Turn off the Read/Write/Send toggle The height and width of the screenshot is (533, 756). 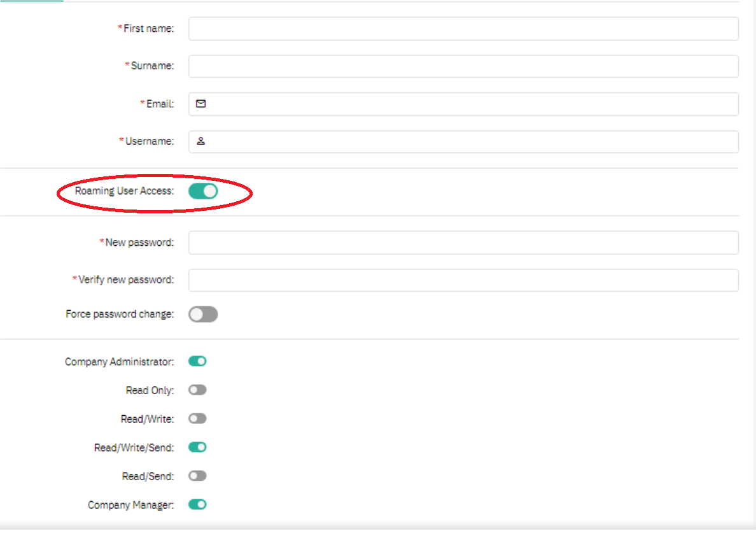[x=198, y=447]
